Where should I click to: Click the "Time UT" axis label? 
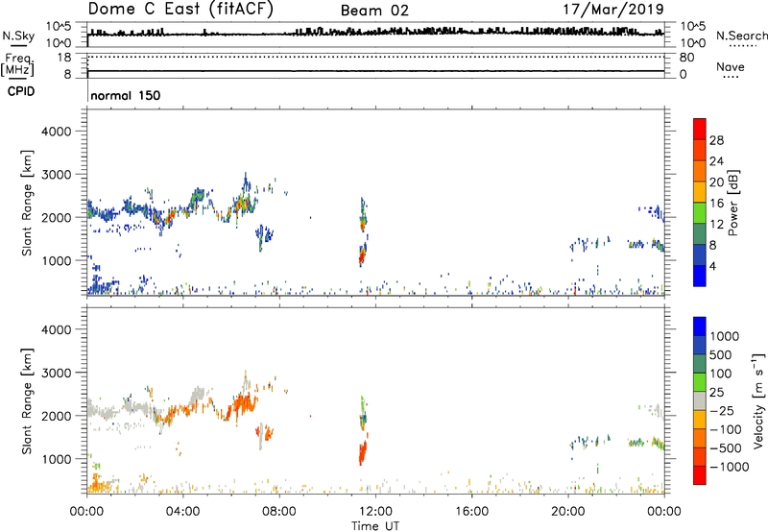[375, 526]
